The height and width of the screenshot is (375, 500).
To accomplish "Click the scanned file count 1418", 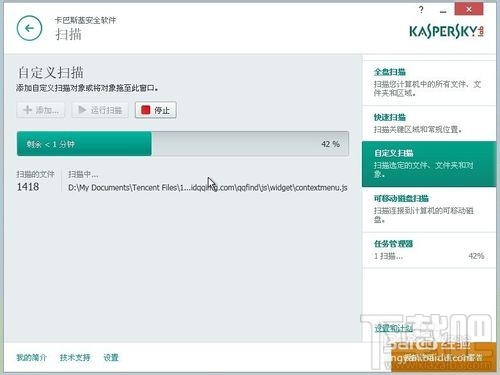I will [28, 187].
